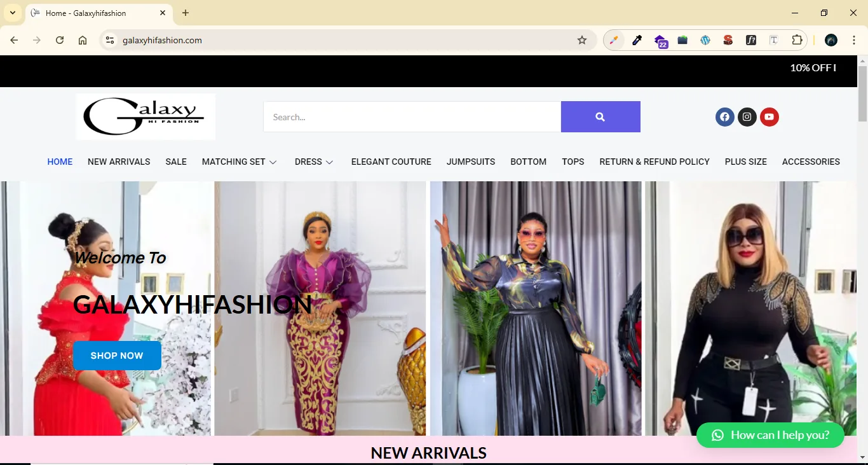Open the YouTube social icon
Screen dimensions: 868x465
coord(769,117)
